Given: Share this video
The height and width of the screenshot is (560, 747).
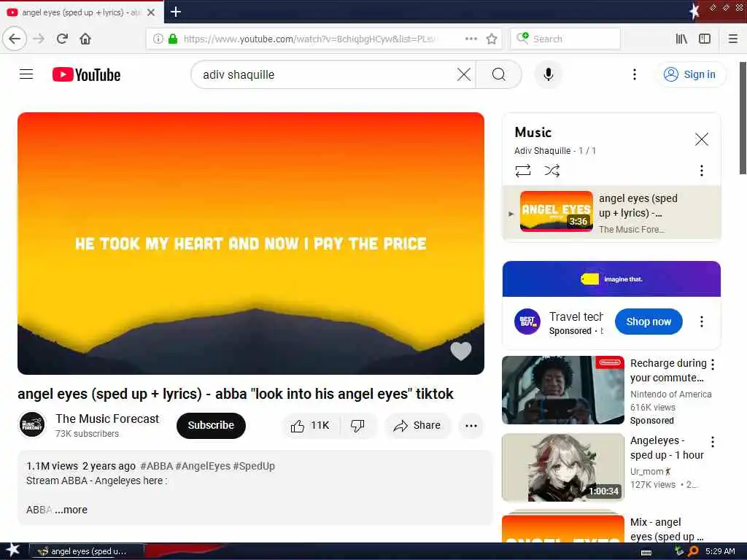Looking at the screenshot, I should pos(417,425).
